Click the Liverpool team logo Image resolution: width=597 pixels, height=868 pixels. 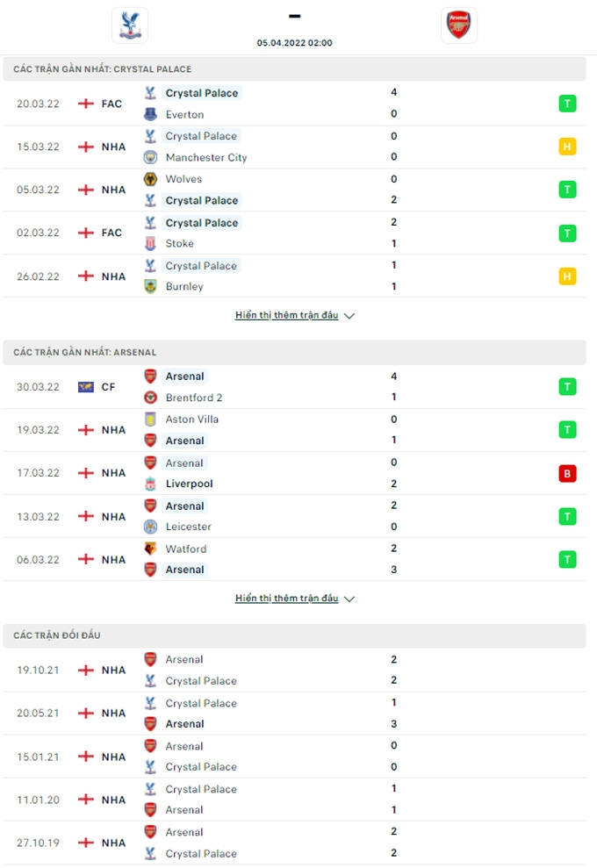point(149,484)
